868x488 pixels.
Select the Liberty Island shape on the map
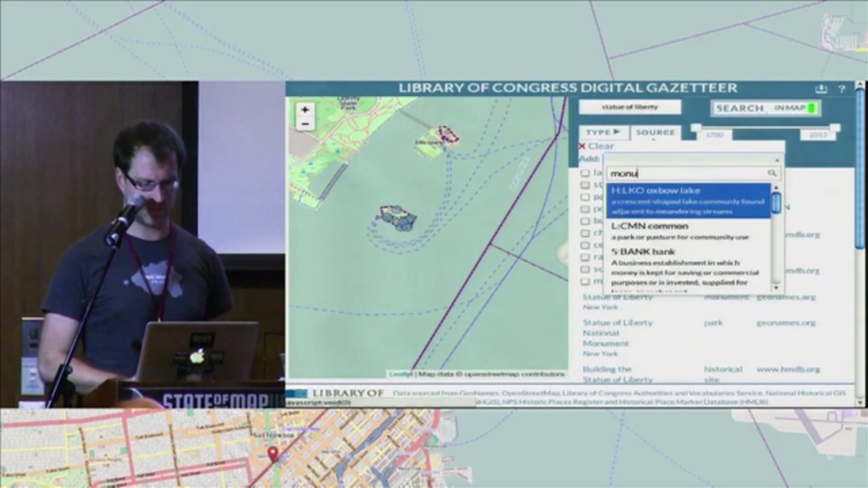pos(398,218)
